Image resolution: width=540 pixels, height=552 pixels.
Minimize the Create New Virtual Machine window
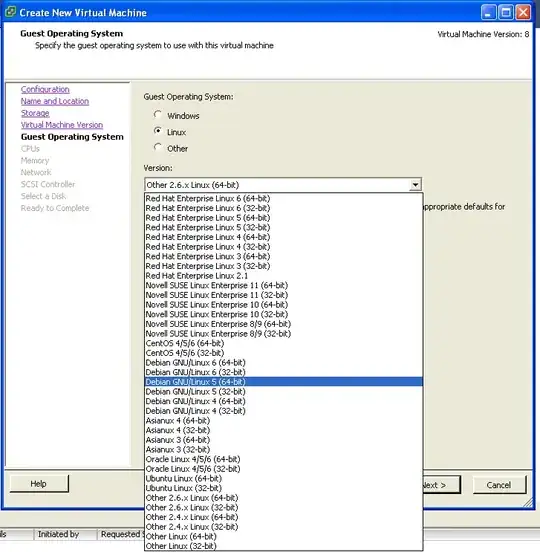click(x=488, y=13)
